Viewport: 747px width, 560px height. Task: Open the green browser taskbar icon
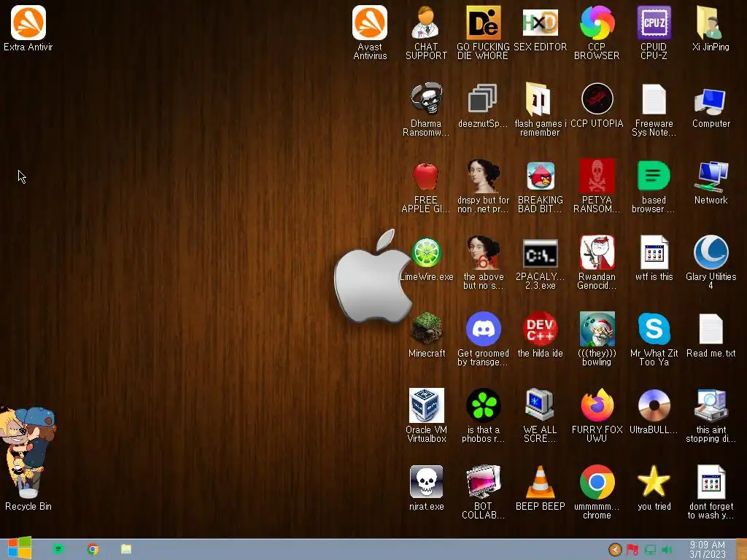coord(58,549)
